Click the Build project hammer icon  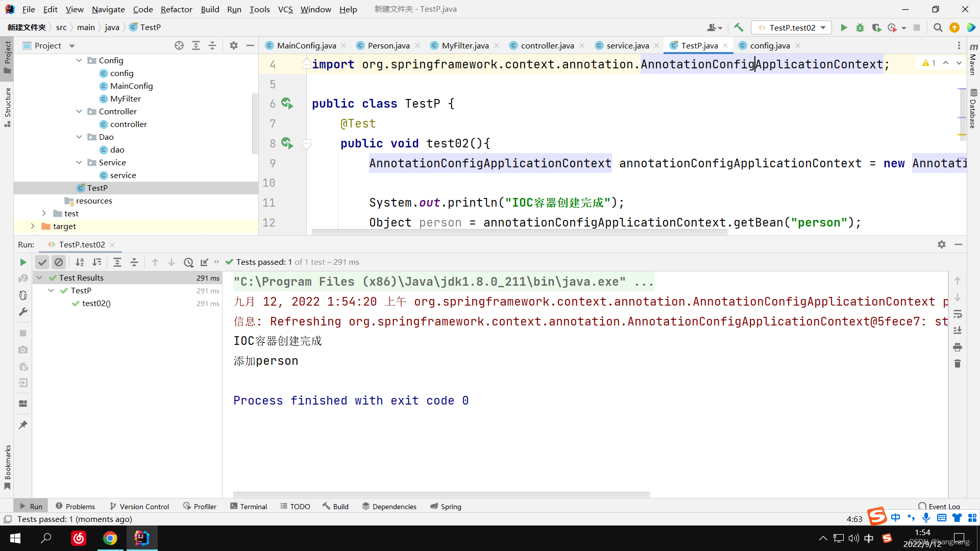coord(739,28)
